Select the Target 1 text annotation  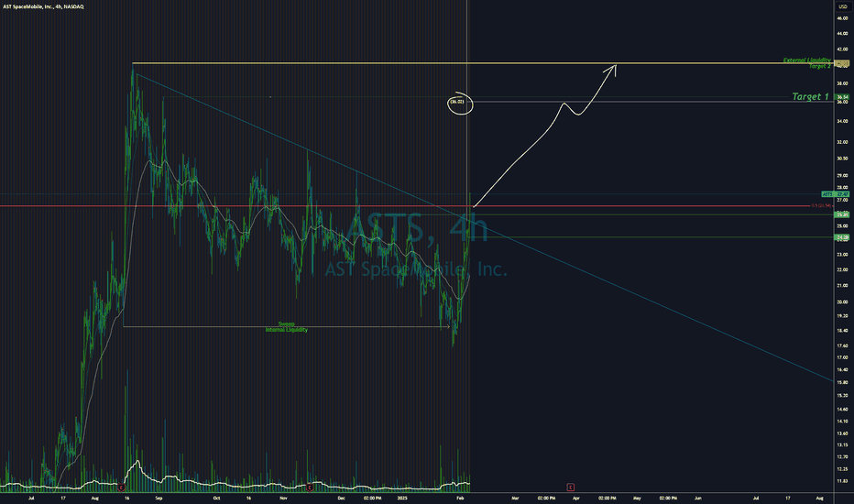(810, 96)
